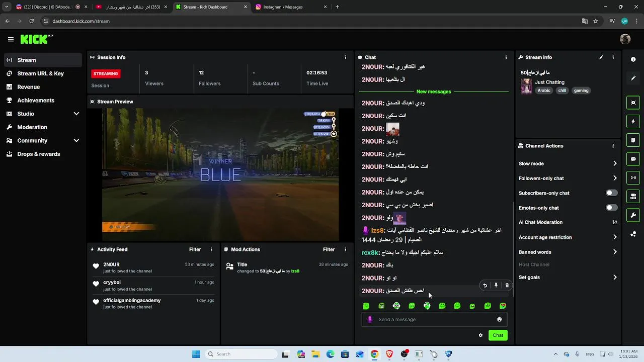Switch to the Discord browser tab
The image size is (644, 362).
(50, 7)
